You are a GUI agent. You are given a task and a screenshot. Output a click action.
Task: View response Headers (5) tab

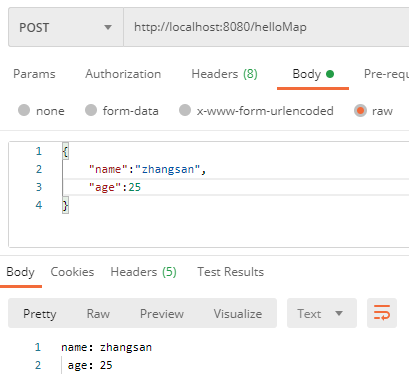point(144,272)
